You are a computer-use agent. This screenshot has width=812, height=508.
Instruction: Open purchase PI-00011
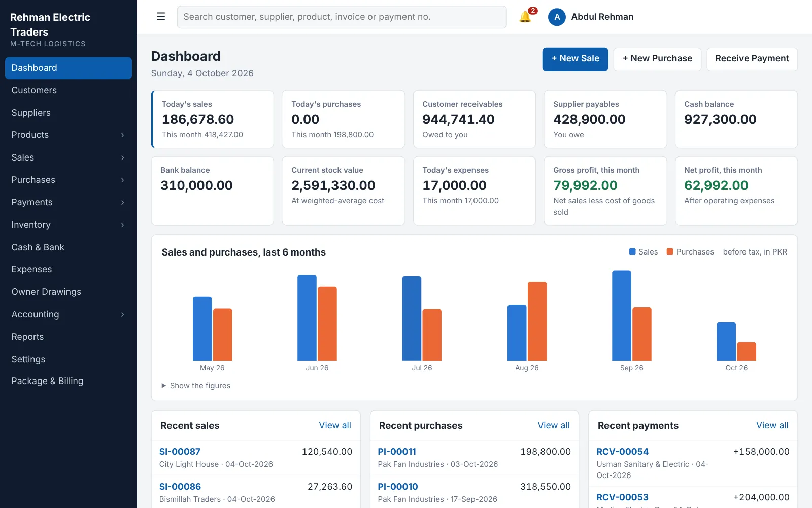(x=397, y=452)
